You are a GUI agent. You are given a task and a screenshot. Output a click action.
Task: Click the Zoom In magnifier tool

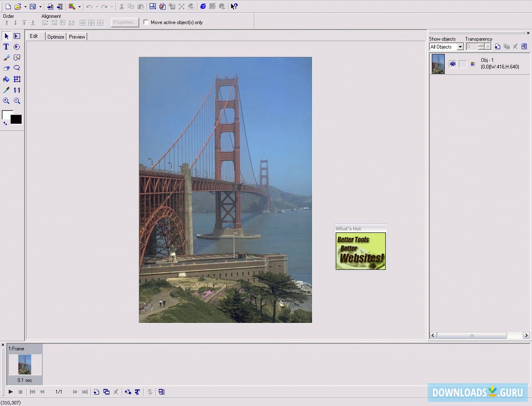pyautogui.click(x=6, y=101)
